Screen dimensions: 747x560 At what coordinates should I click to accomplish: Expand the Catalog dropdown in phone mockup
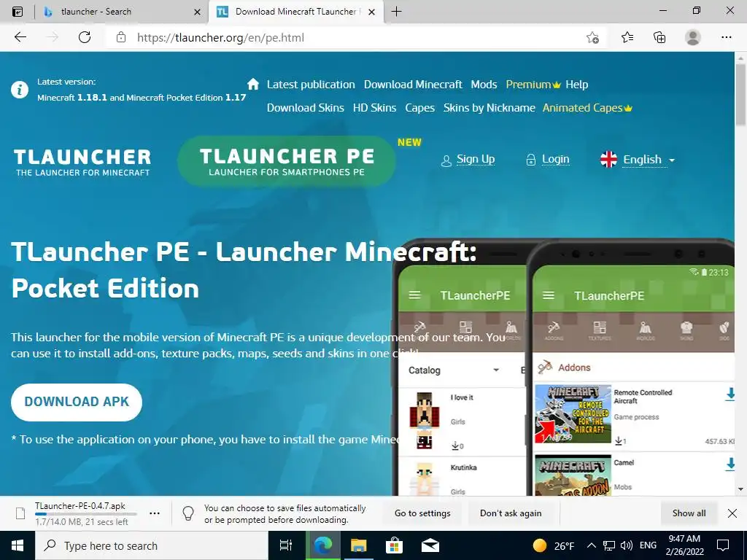click(x=454, y=370)
